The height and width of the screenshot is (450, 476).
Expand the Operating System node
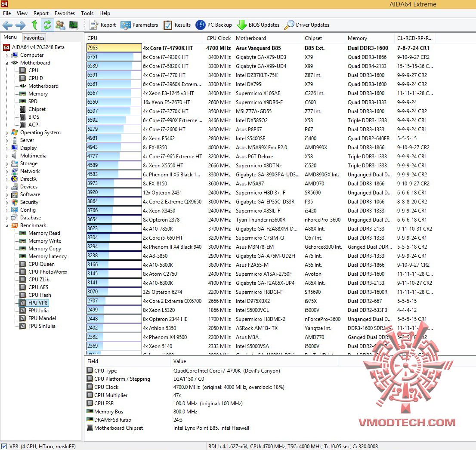pos(7,133)
